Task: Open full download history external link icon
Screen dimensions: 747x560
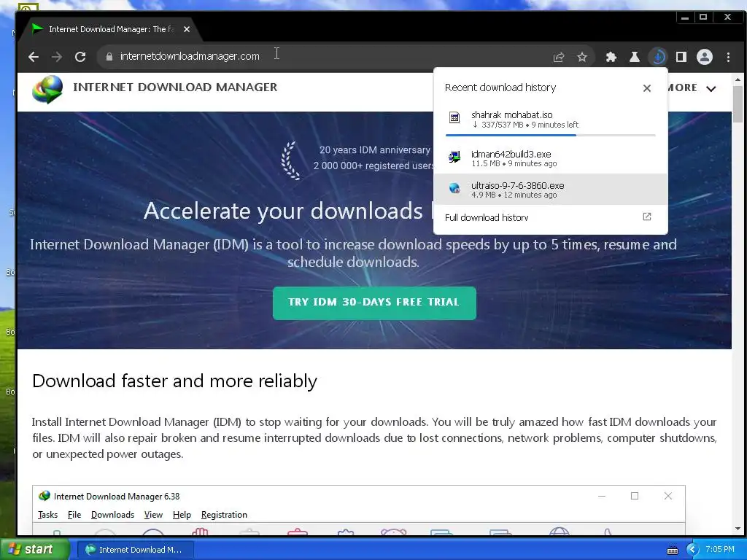Action: (x=646, y=217)
